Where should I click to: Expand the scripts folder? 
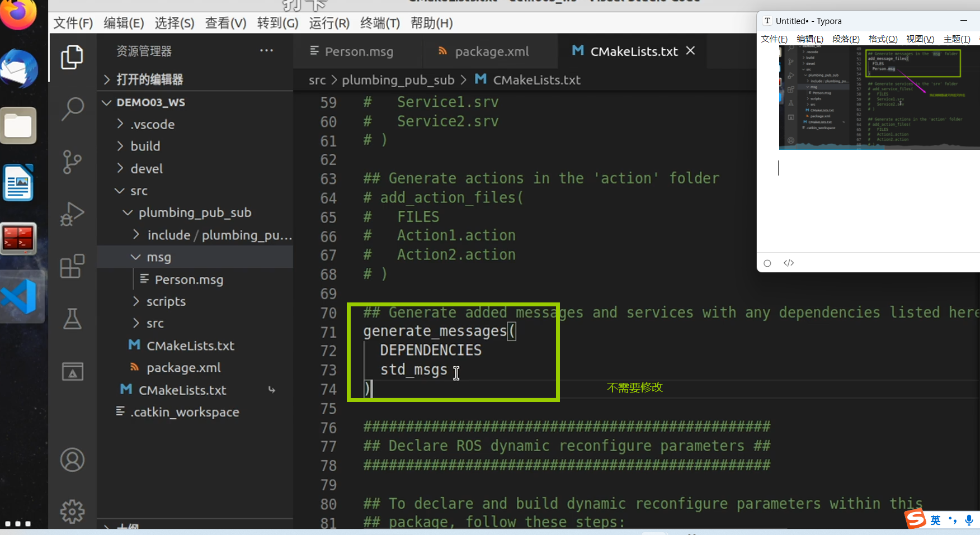tap(166, 301)
